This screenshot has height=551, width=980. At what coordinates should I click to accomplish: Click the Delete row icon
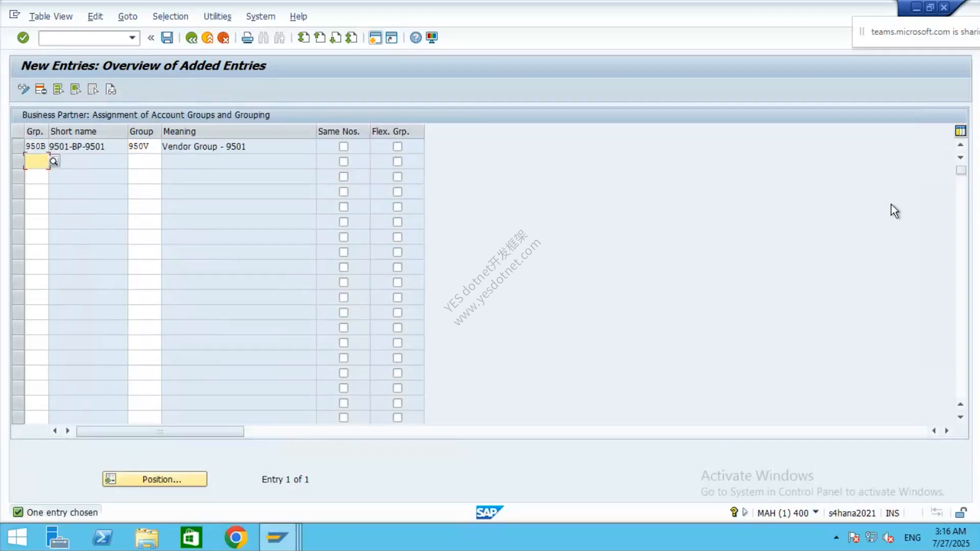tap(41, 89)
